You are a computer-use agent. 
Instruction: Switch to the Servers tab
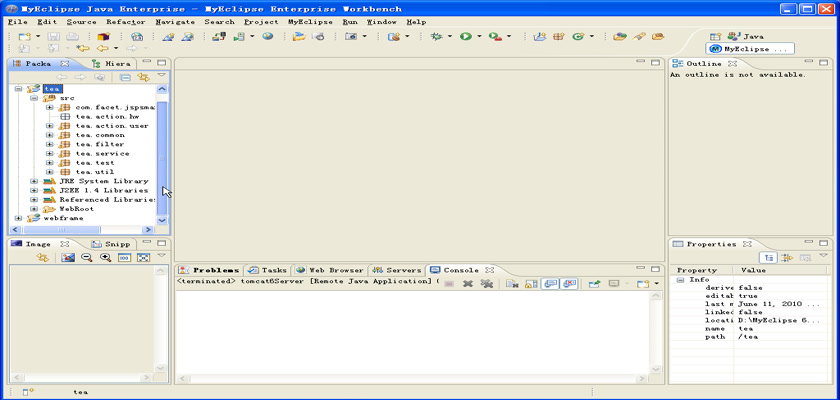pyautogui.click(x=398, y=270)
